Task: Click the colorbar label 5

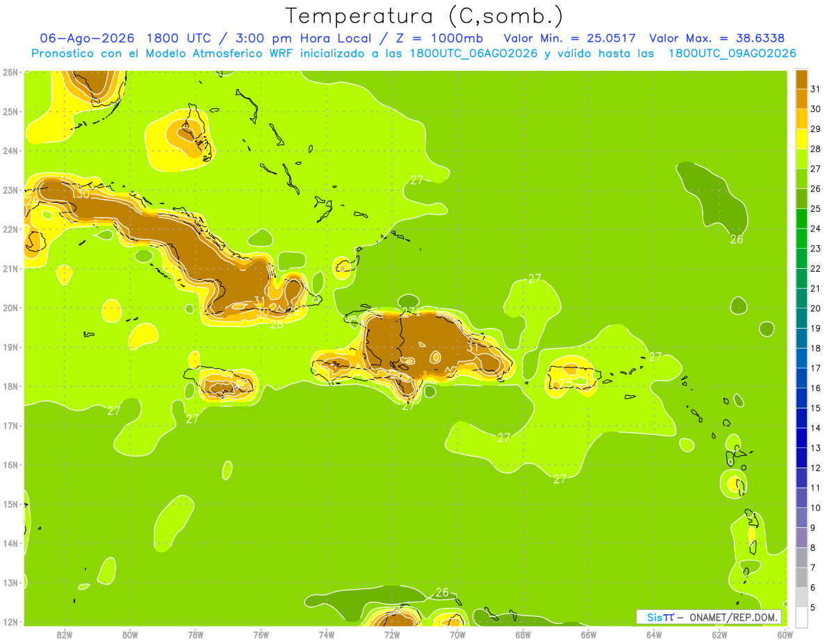Action: 814,608
